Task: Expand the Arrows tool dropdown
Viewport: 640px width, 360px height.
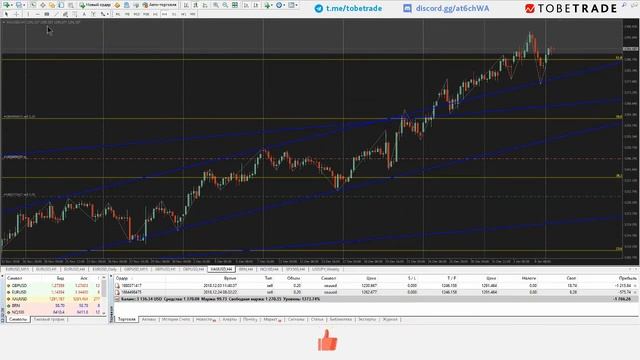Action: (107, 14)
